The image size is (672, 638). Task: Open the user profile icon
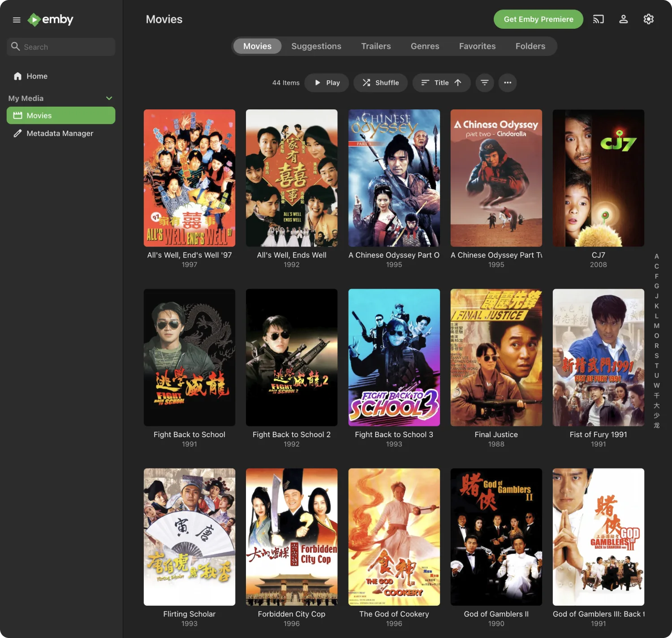[623, 19]
